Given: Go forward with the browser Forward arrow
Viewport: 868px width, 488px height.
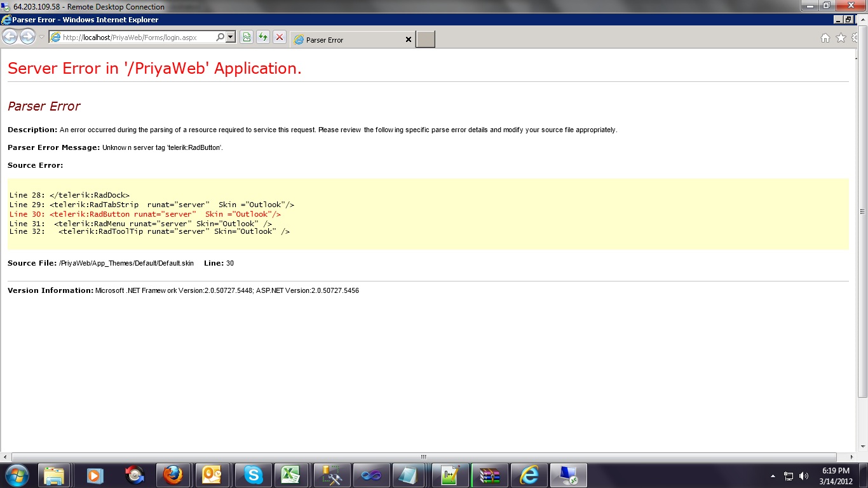Looking at the screenshot, I should [27, 37].
